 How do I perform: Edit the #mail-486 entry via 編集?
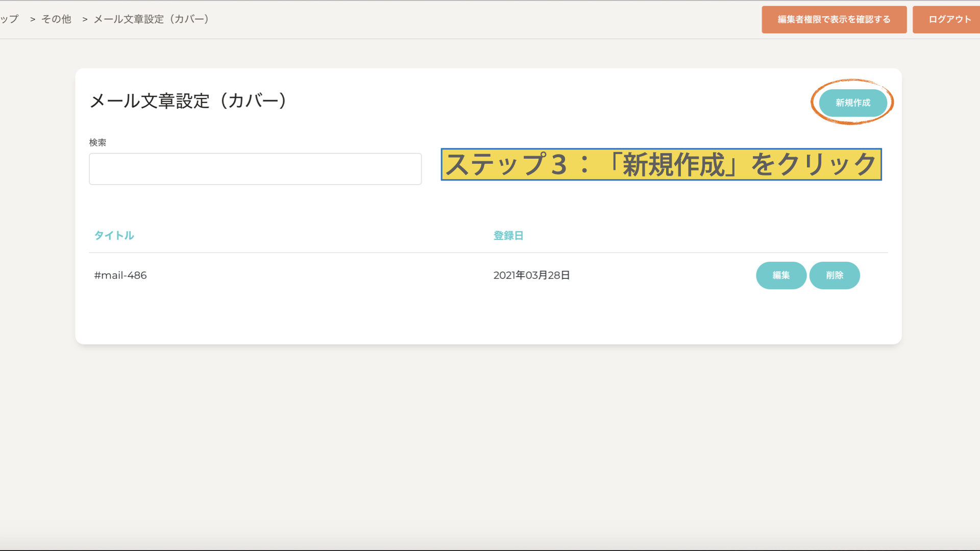coord(781,275)
